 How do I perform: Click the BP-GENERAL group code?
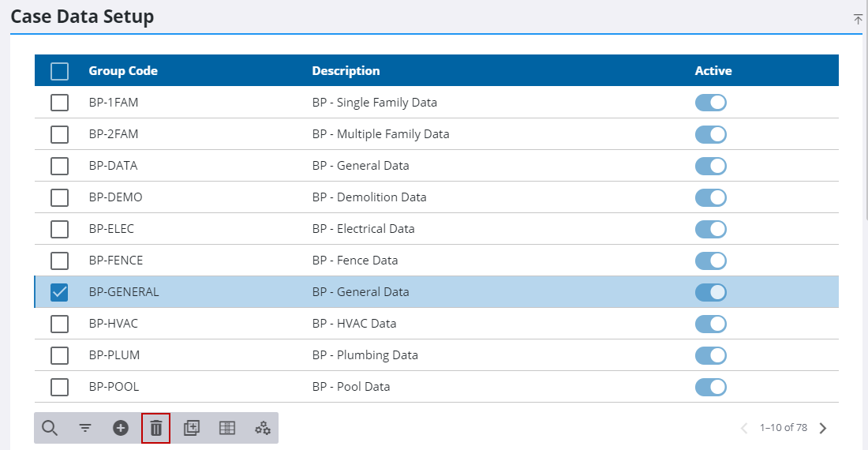[123, 291]
